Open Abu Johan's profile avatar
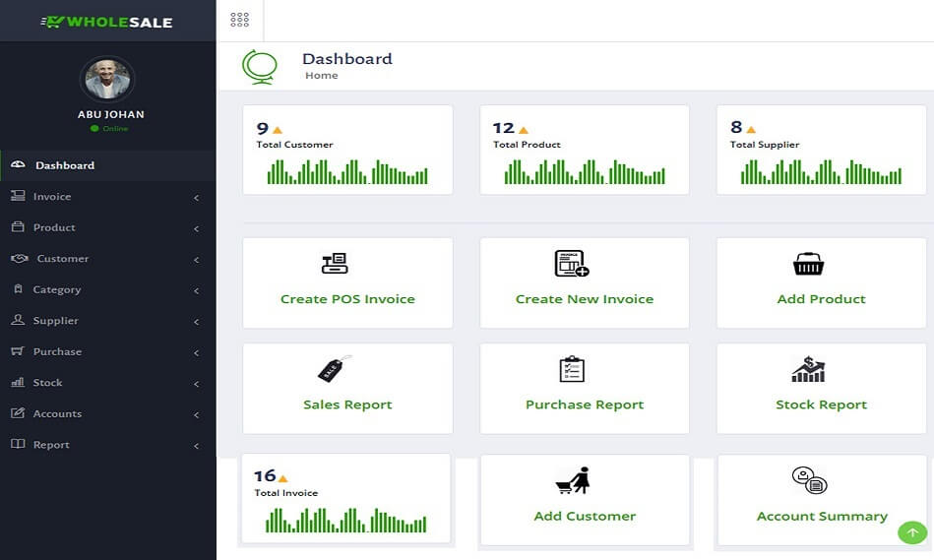The image size is (934, 560). pyautogui.click(x=107, y=79)
